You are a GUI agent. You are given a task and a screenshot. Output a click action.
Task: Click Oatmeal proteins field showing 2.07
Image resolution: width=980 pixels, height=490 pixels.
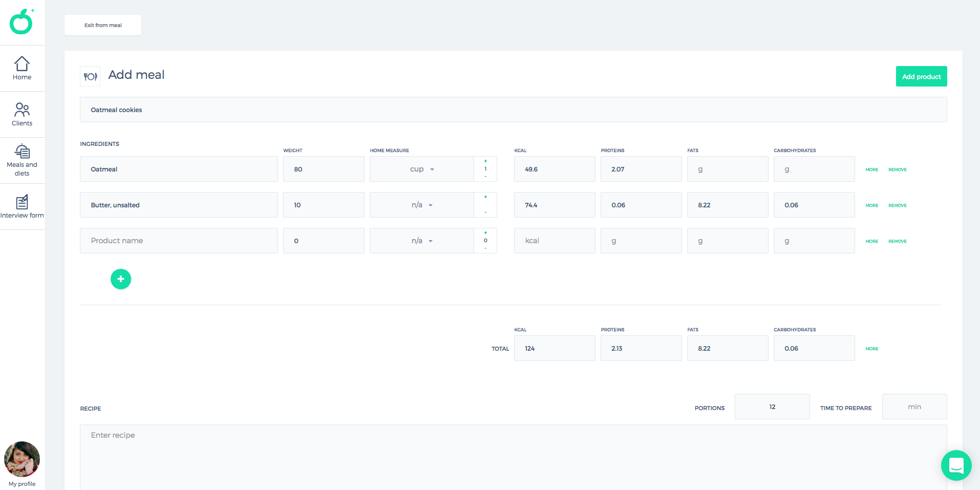tap(641, 169)
